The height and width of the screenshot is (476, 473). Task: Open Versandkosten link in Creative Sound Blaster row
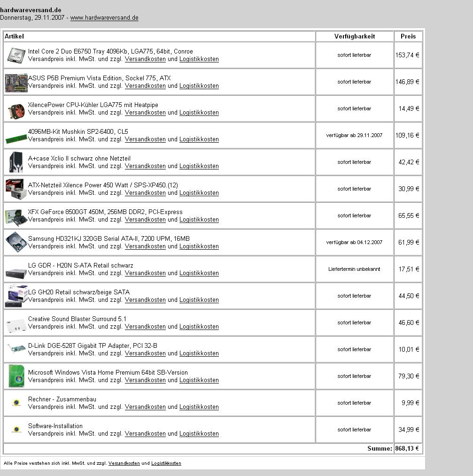pos(145,327)
